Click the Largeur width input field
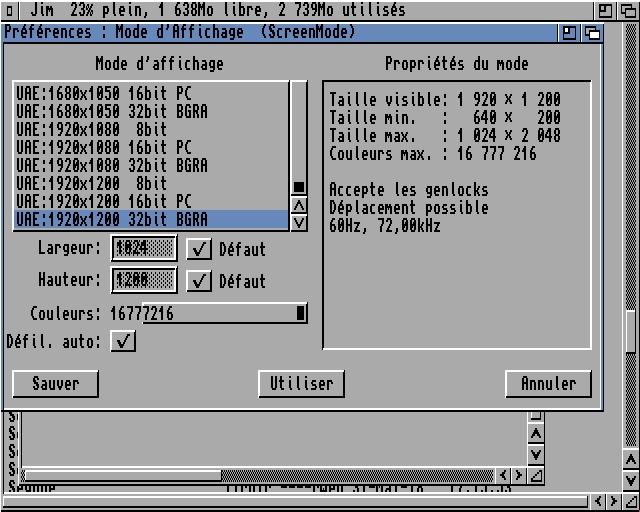Screen dimensions: 640x512 [144, 248]
